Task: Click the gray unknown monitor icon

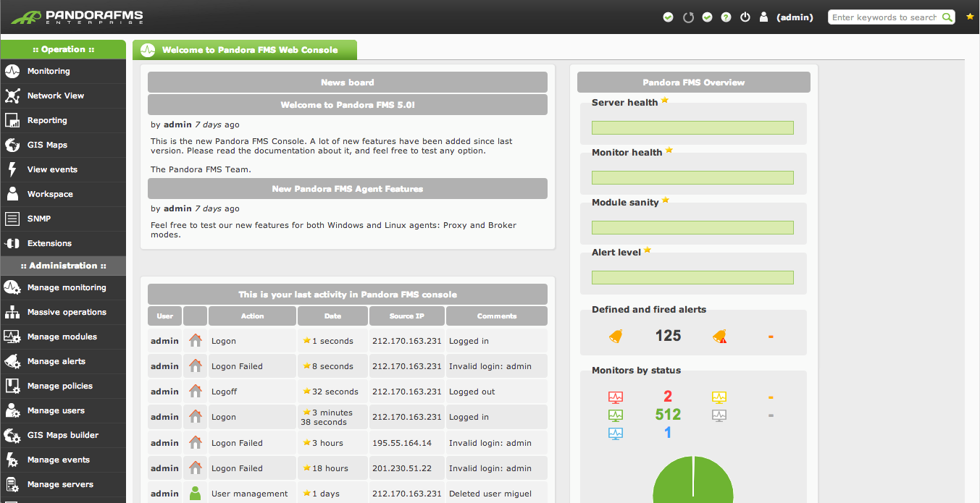Action: tap(719, 415)
